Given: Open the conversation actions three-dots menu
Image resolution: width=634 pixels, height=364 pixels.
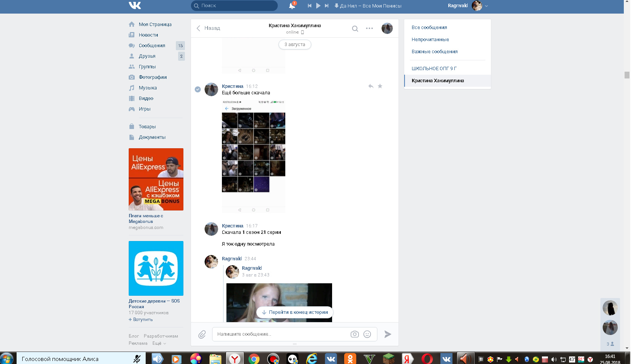Looking at the screenshot, I should point(369,28).
